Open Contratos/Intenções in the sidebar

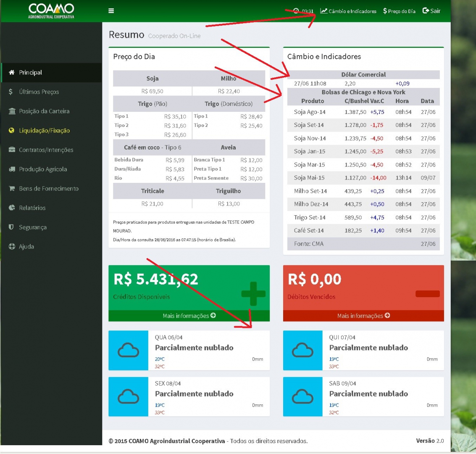pos(46,150)
